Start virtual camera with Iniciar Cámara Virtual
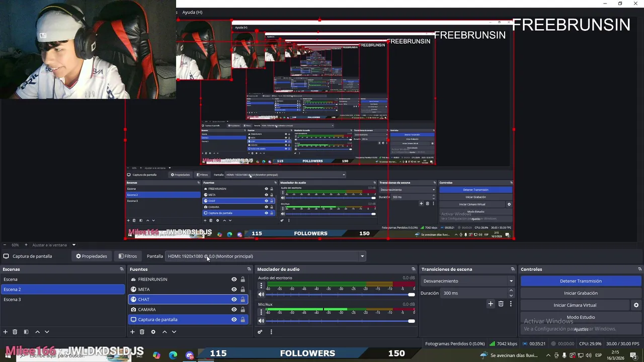 575,305
